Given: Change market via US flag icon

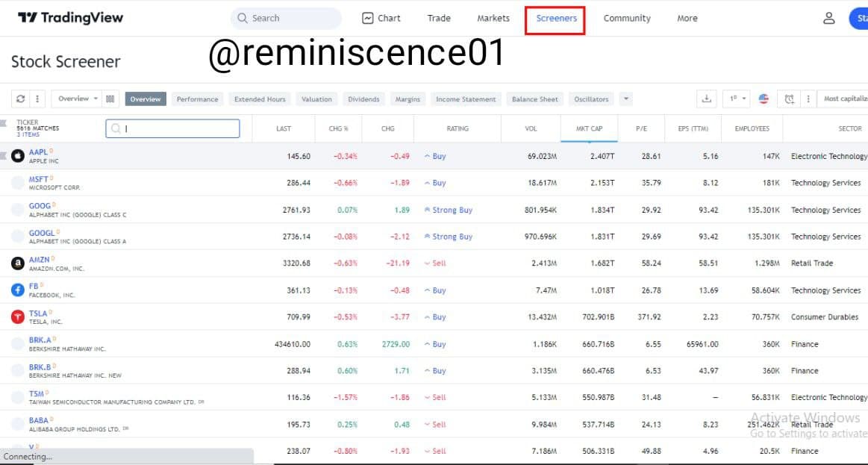Looking at the screenshot, I should 764,99.
